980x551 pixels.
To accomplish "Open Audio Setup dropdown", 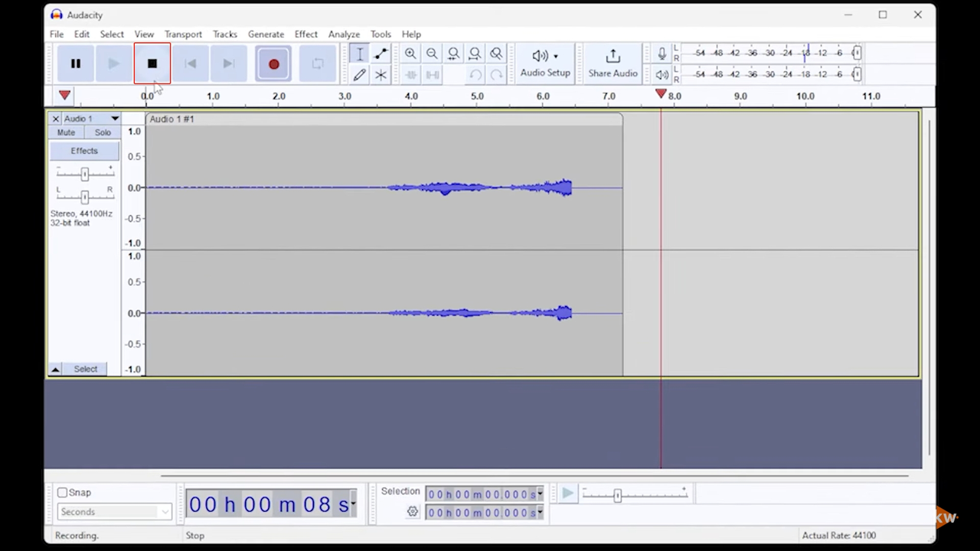I will coord(545,64).
